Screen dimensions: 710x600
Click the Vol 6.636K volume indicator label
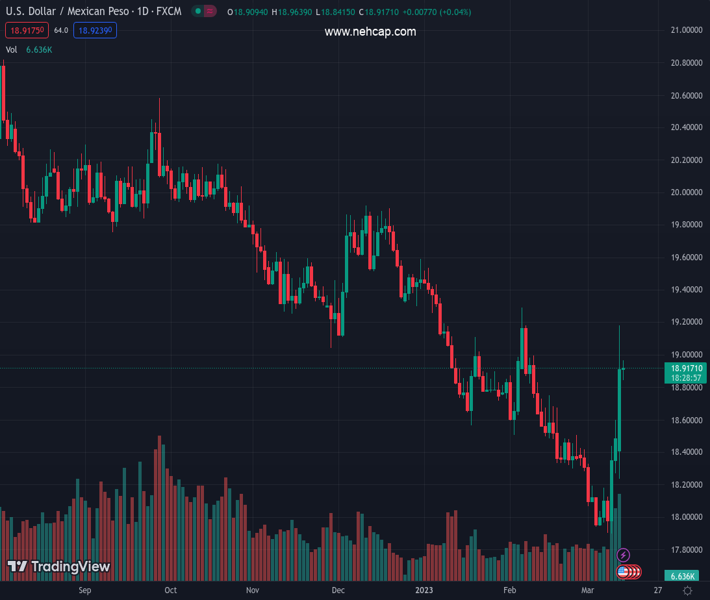click(x=29, y=50)
